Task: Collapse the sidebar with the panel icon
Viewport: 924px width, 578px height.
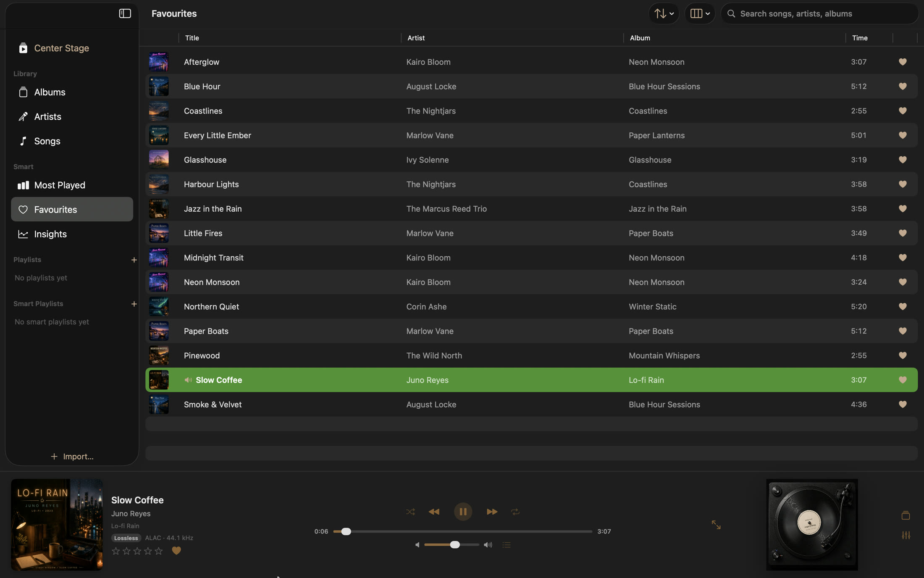Action: tap(125, 13)
